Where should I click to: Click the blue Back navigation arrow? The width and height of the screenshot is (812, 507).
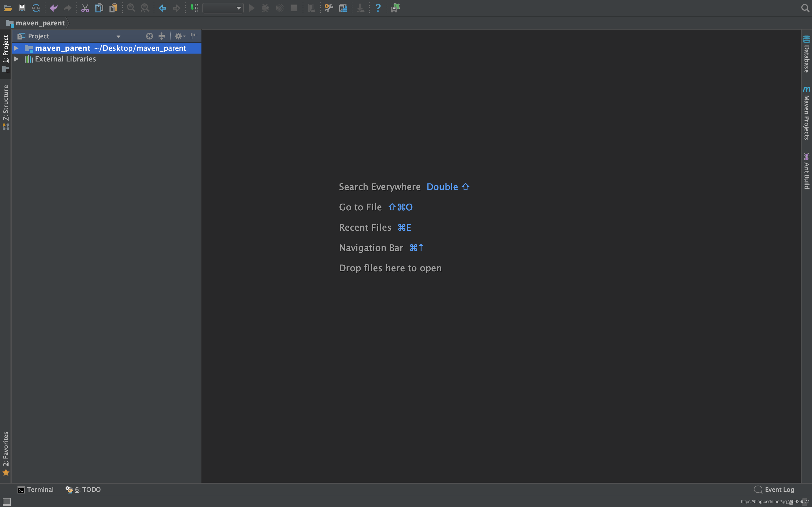[x=162, y=8]
